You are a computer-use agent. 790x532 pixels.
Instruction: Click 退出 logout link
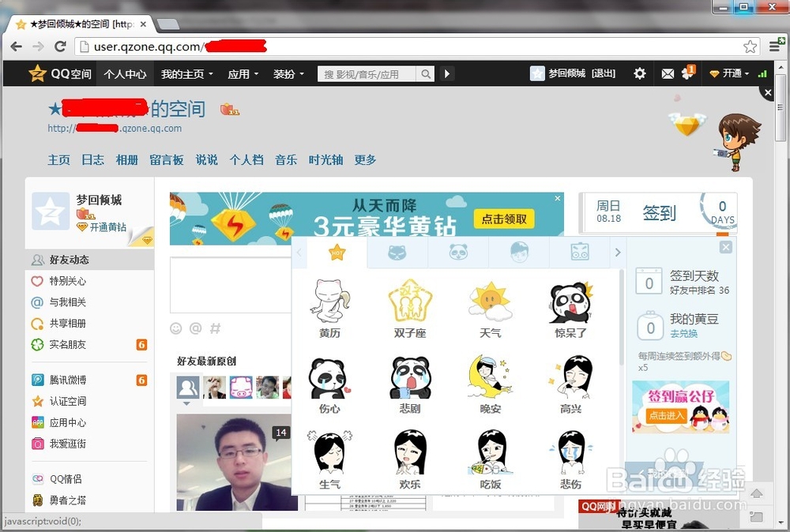(603, 73)
